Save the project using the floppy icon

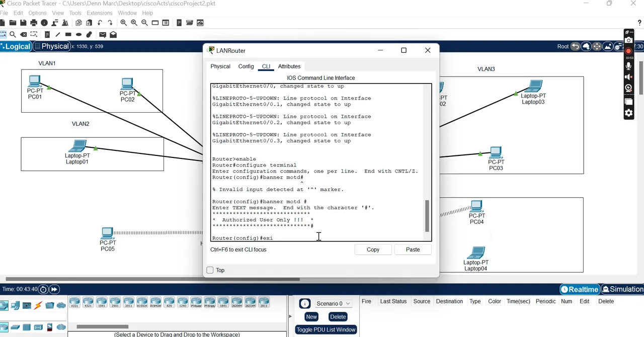coord(23,23)
